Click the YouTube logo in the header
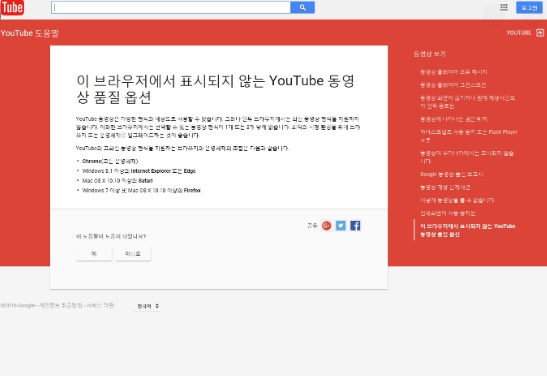Screen dimensions: 547x376 pyautogui.click(x=12, y=8)
